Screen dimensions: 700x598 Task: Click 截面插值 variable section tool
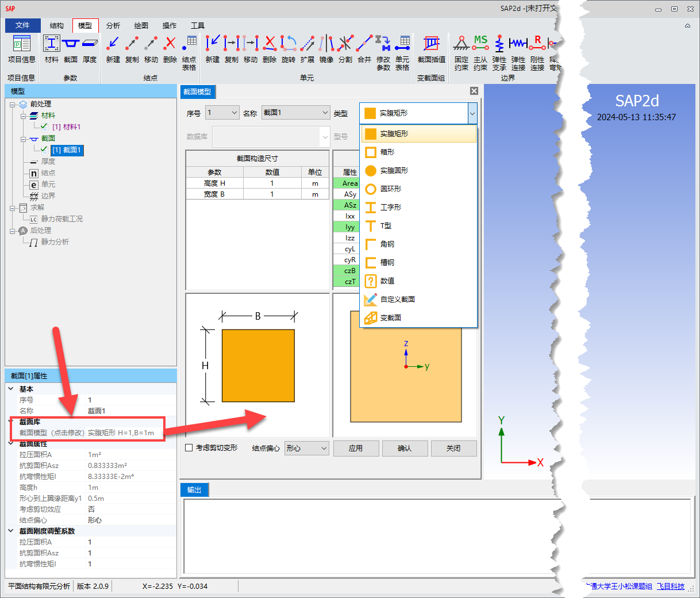tap(432, 49)
